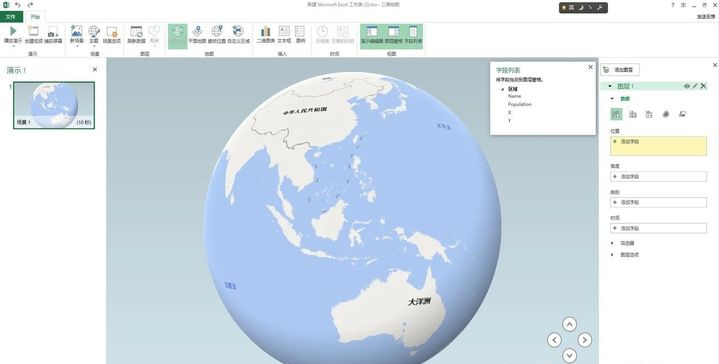Open the File tab
719x364 pixels.
click(x=11, y=17)
